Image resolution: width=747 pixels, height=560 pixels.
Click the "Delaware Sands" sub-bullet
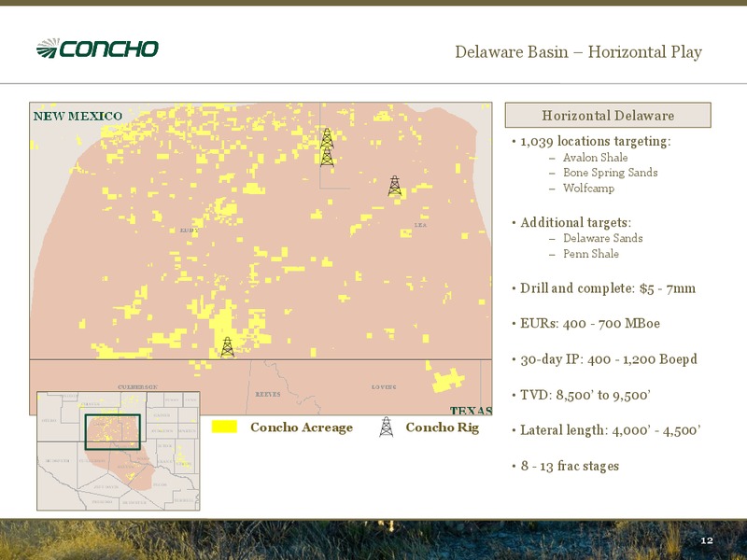point(602,238)
